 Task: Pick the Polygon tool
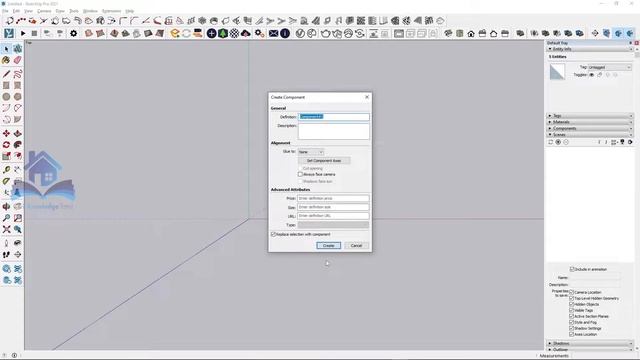pyautogui.click(x=18, y=97)
